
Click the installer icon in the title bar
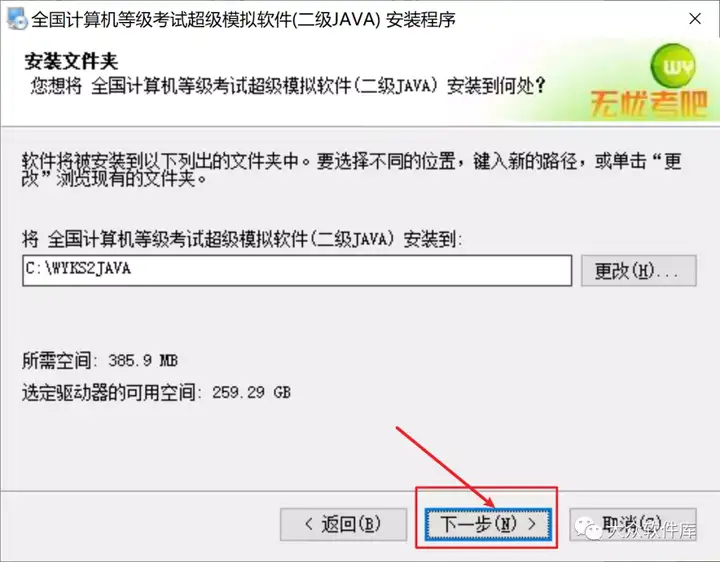(17, 19)
